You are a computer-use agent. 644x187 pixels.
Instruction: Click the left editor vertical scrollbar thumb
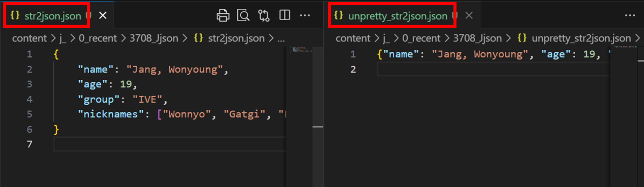318,127
